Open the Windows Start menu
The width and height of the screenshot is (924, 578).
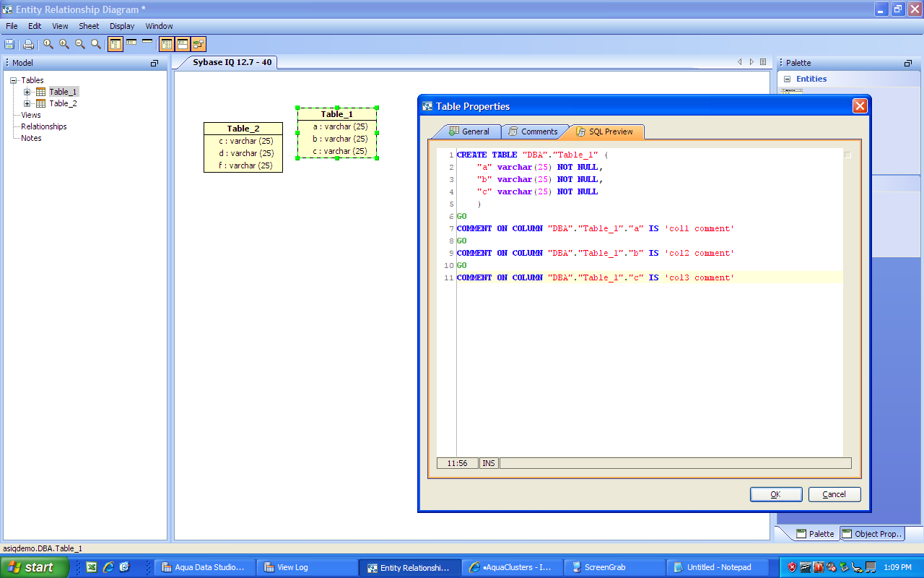(34, 567)
